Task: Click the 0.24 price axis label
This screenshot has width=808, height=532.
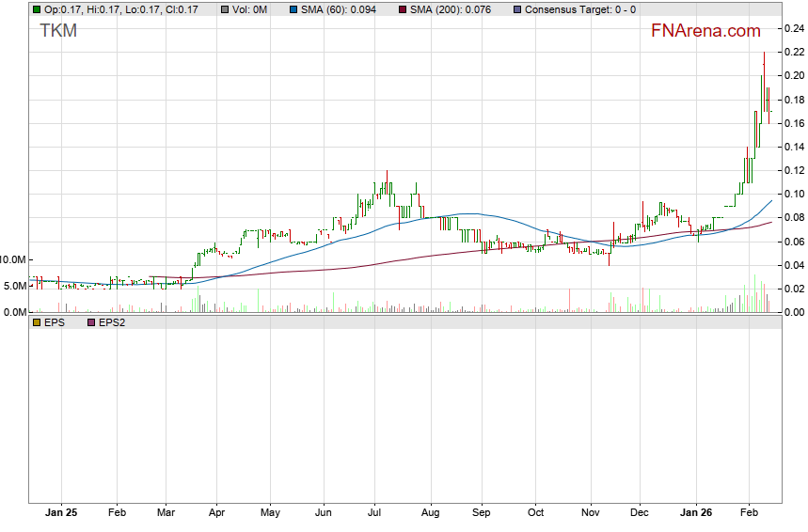Action: pos(794,28)
